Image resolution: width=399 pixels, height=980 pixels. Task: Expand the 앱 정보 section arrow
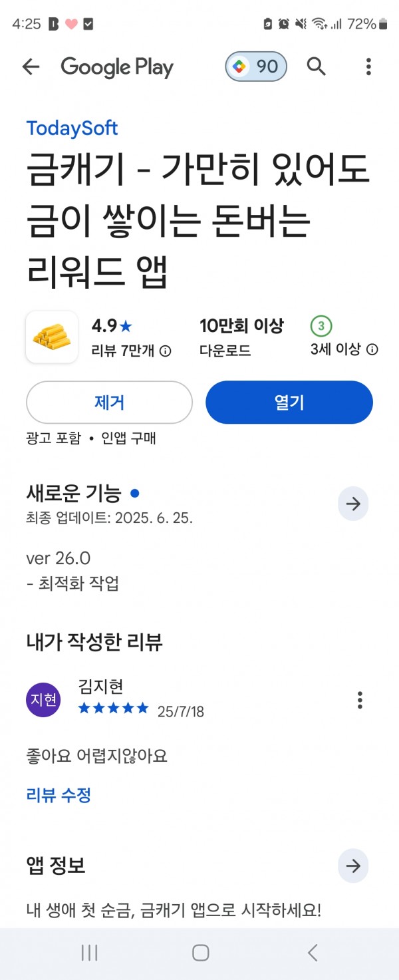(x=353, y=866)
